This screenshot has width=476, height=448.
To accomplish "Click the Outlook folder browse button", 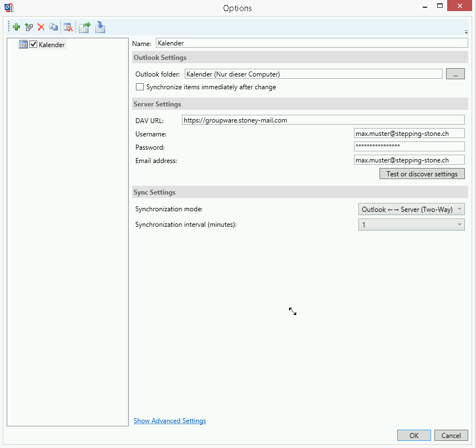I will pos(455,74).
